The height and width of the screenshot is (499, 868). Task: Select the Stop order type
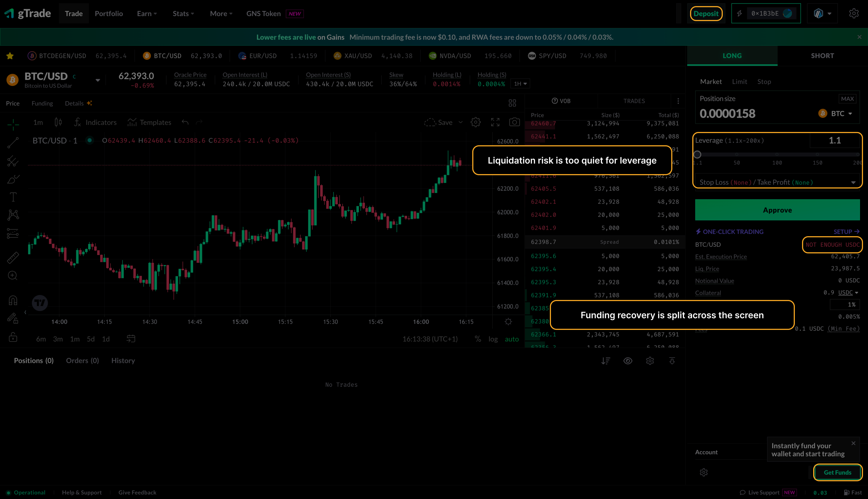click(764, 82)
